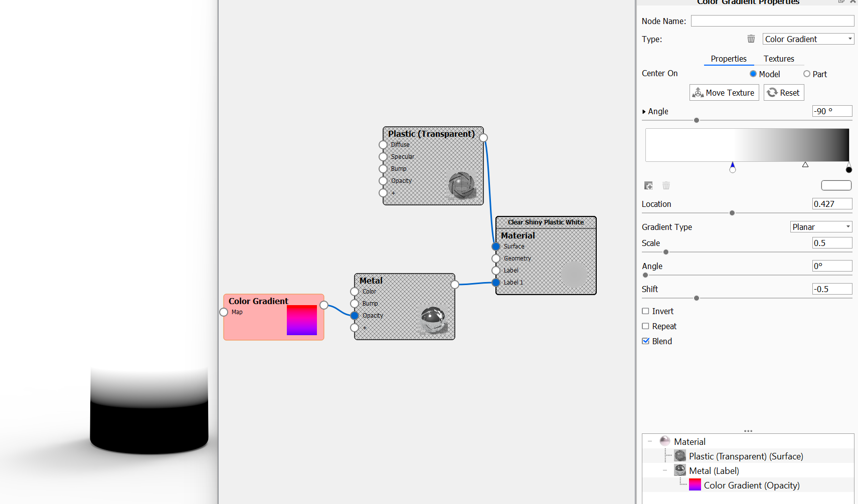Click the Color socket on the Metal node
Viewport: 858px width, 504px height.
[x=355, y=292]
